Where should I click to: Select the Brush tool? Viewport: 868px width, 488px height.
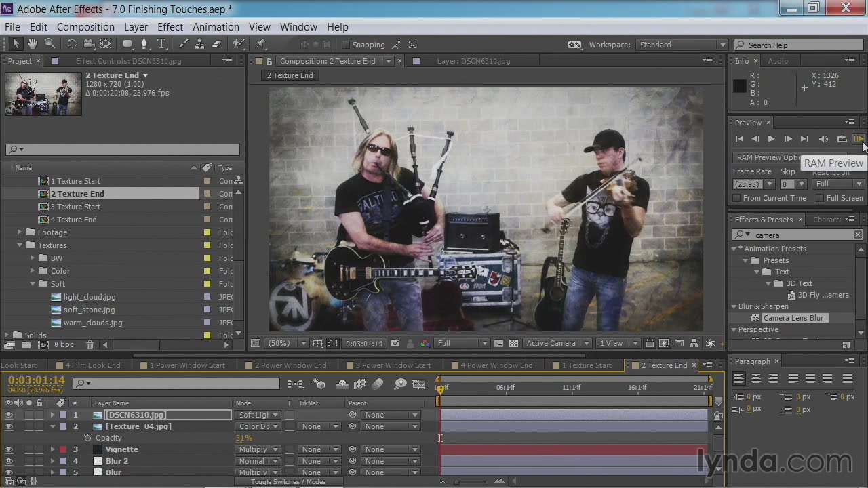point(183,44)
